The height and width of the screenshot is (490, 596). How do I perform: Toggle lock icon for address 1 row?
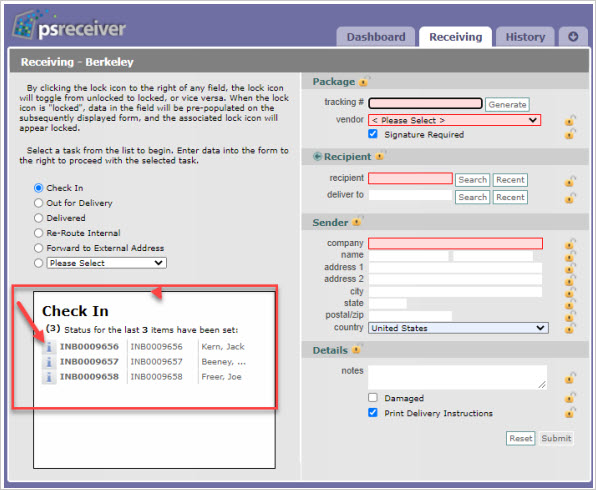coord(570,268)
